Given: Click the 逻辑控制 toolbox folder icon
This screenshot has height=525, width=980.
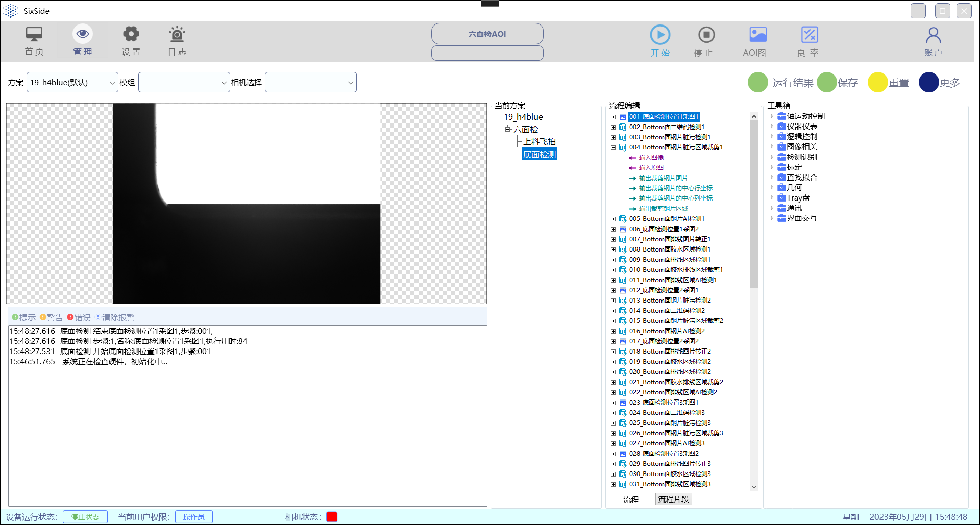Looking at the screenshot, I should point(781,137).
